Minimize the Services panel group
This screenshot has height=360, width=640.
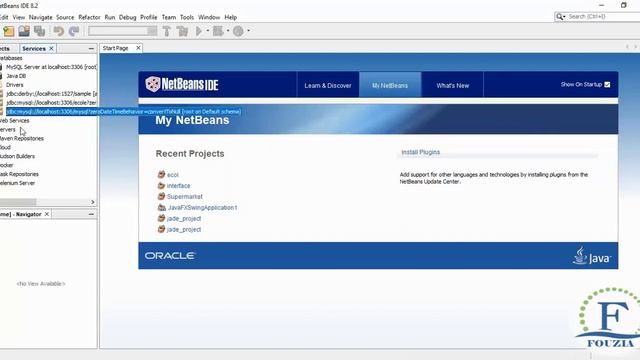click(91, 49)
